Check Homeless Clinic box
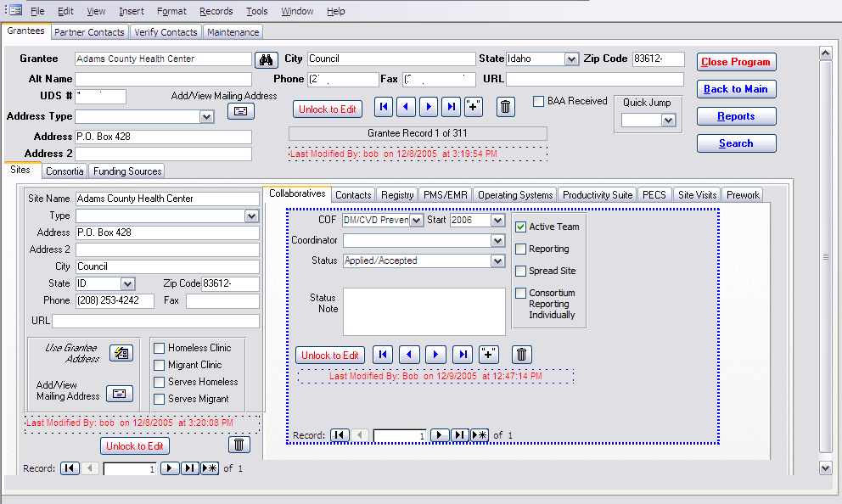 (x=159, y=349)
